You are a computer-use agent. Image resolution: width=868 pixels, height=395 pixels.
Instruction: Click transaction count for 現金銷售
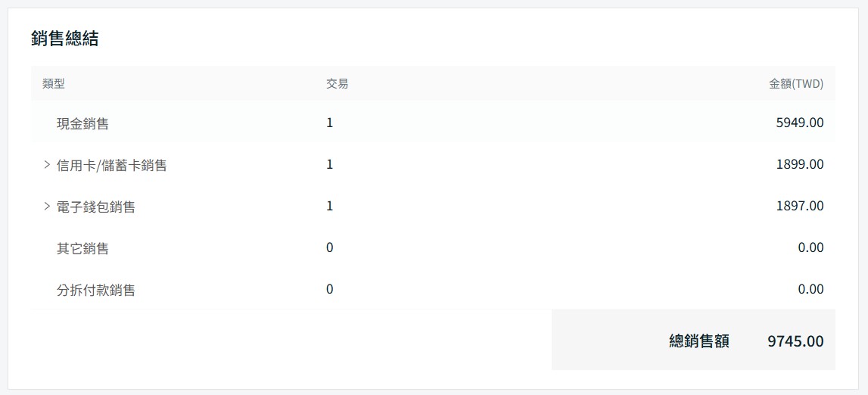tap(329, 123)
